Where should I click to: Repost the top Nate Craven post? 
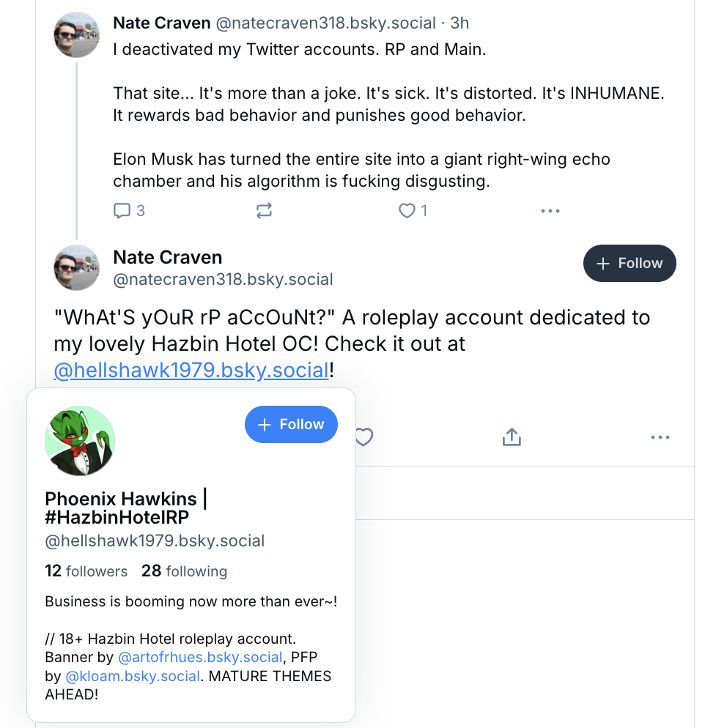264,211
